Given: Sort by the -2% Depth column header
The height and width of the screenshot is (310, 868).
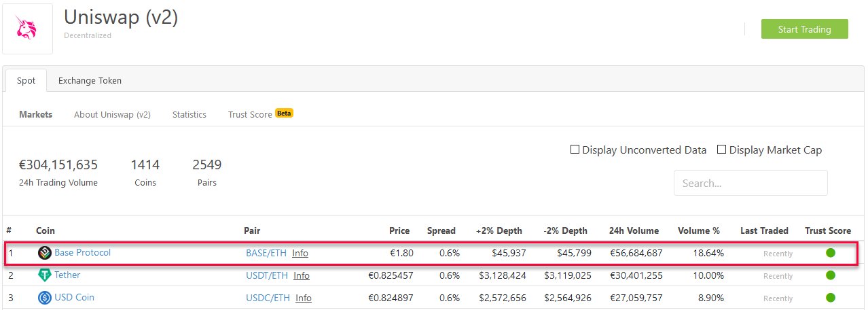Looking at the screenshot, I should click(x=566, y=230).
